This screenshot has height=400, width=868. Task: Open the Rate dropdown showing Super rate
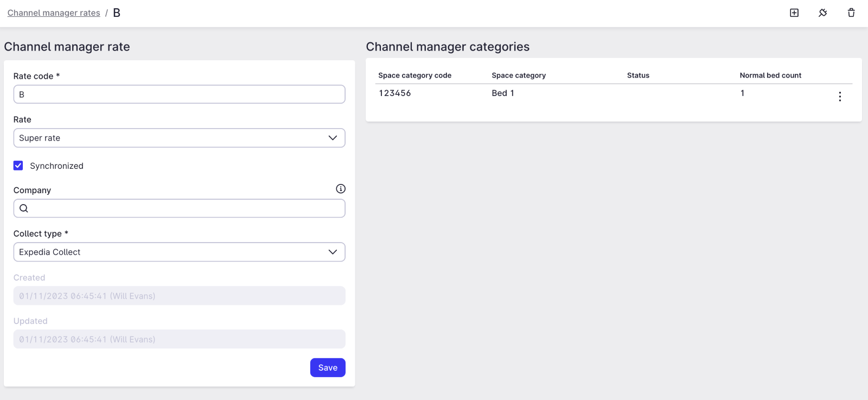(179, 138)
